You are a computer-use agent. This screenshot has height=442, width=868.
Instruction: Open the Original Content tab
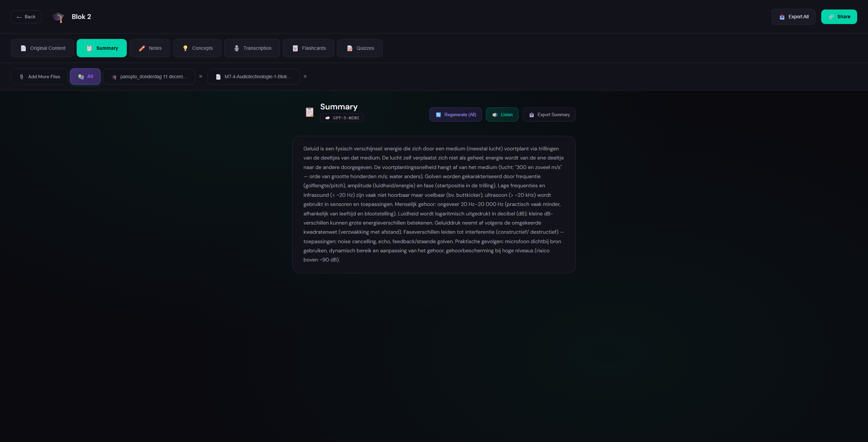pos(42,48)
